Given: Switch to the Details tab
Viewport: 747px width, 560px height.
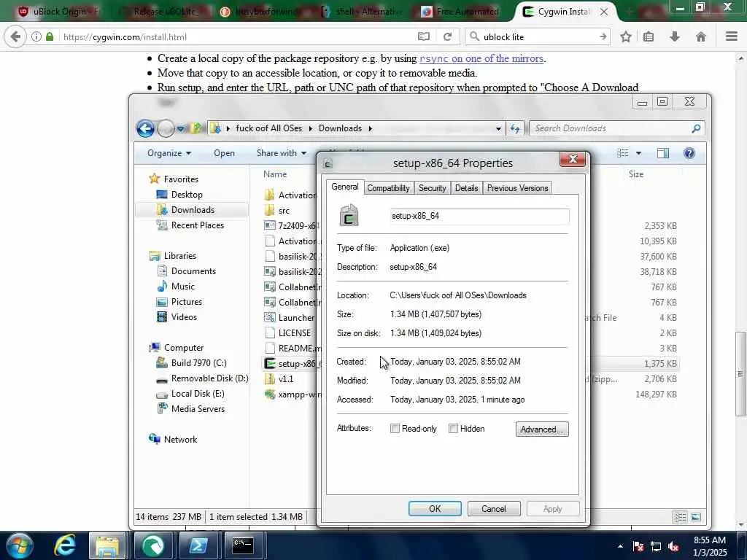Looking at the screenshot, I should coord(466,188).
